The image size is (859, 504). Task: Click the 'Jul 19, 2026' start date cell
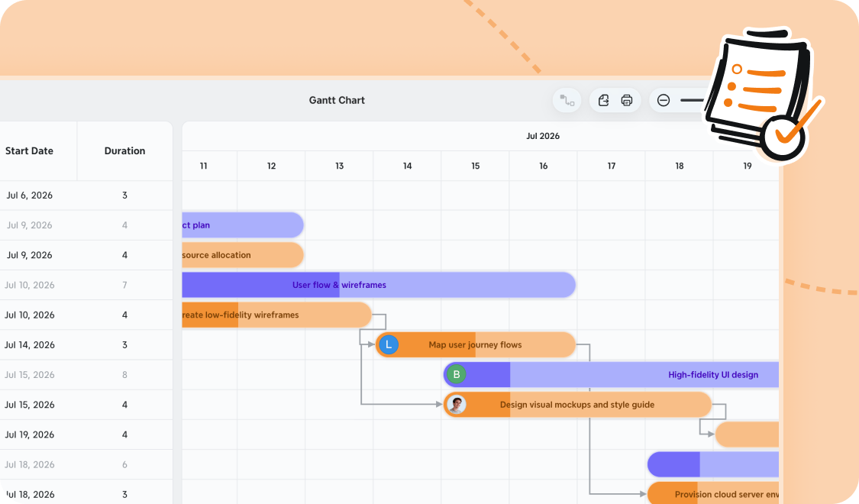tap(30, 435)
